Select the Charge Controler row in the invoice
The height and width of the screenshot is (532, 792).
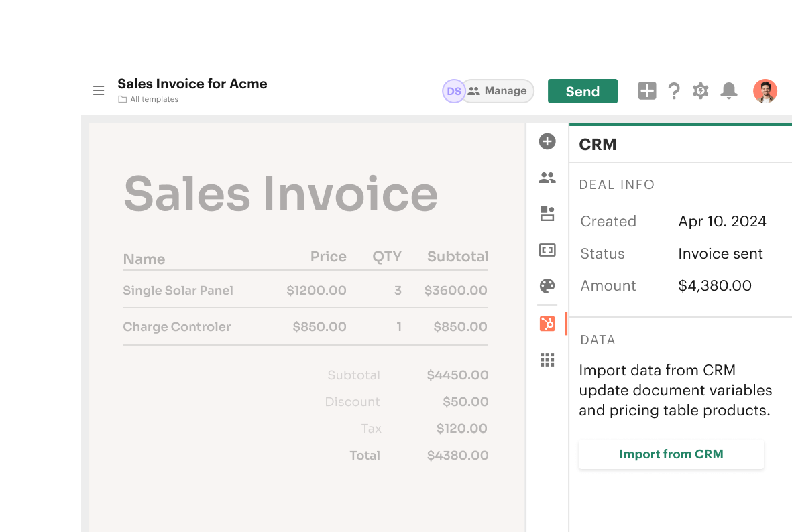176,326
